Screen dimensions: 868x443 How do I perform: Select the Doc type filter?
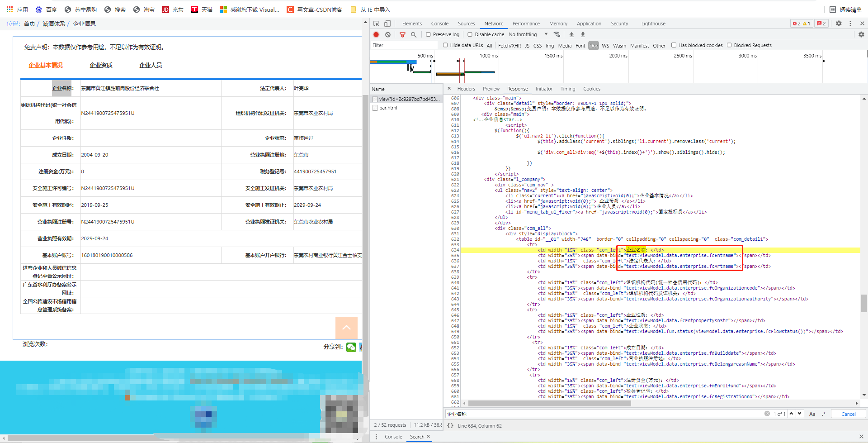[594, 46]
